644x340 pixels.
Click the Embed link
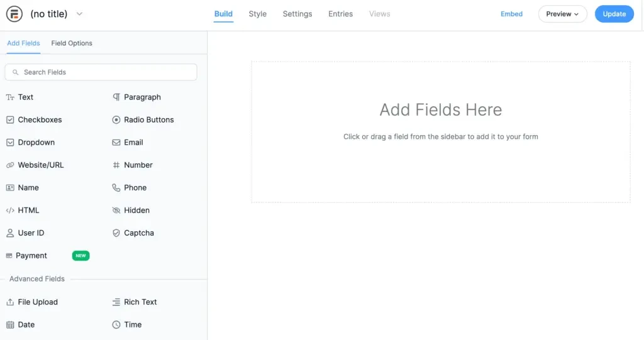[x=511, y=14]
